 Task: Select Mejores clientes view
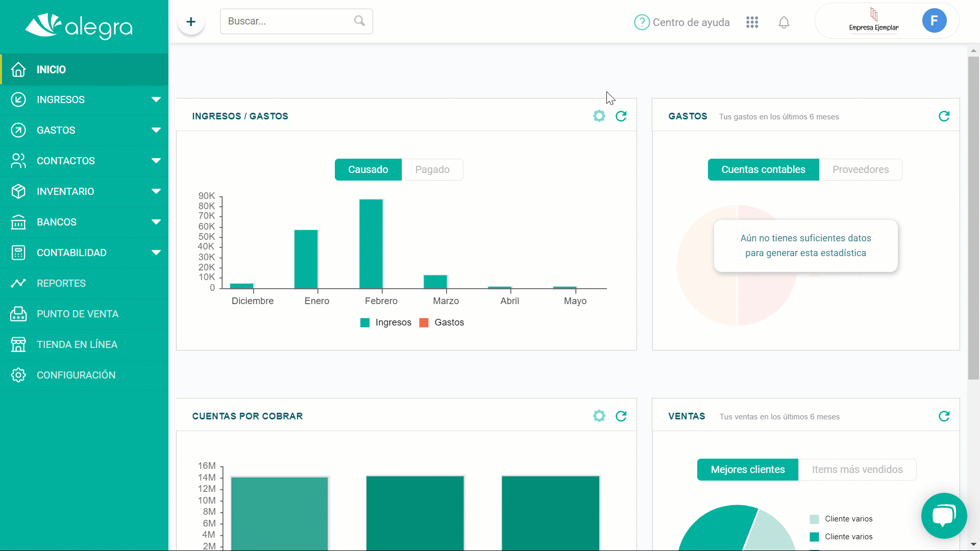748,469
